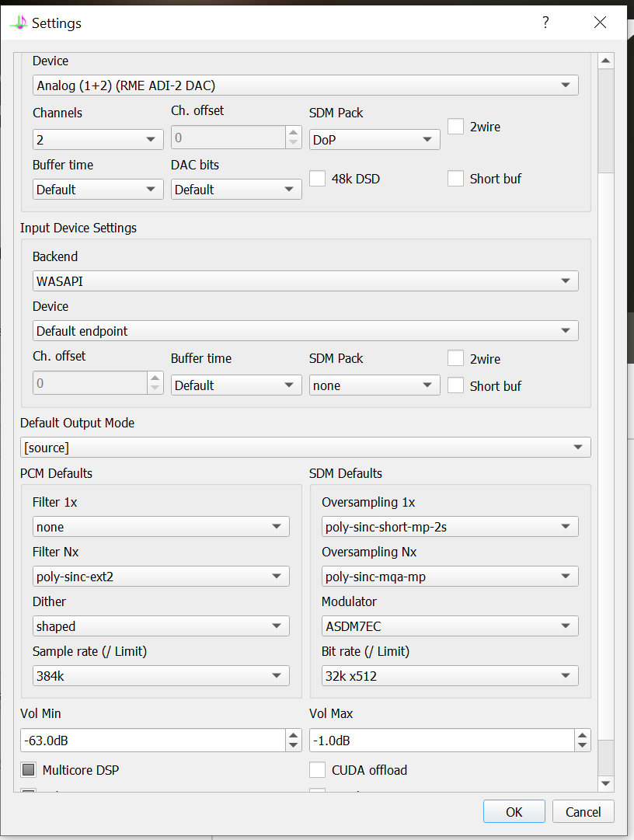634x840 pixels.
Task: Click Vol Max decrease arrow
Action: (x=582, y=745)
